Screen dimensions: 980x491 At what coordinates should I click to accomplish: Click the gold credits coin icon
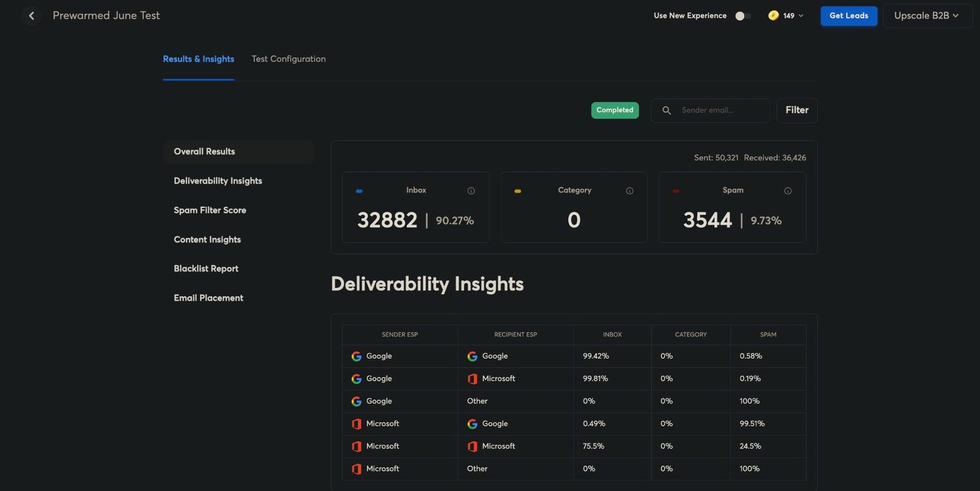click(x=774, y=16)
